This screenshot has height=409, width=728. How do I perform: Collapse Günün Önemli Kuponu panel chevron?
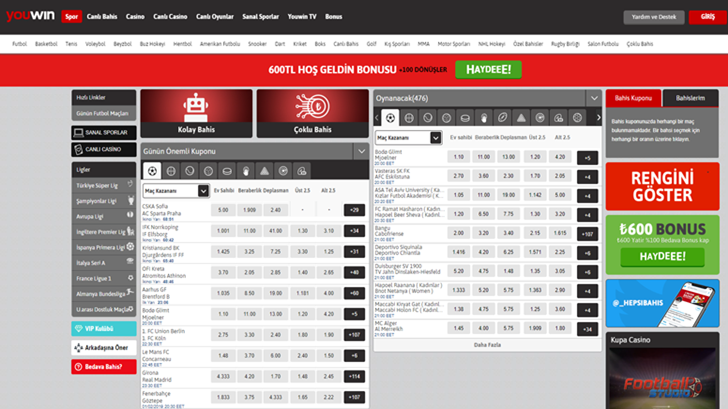361,151
